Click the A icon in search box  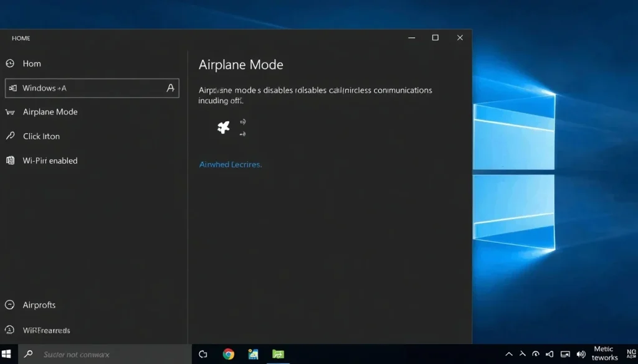171,88
